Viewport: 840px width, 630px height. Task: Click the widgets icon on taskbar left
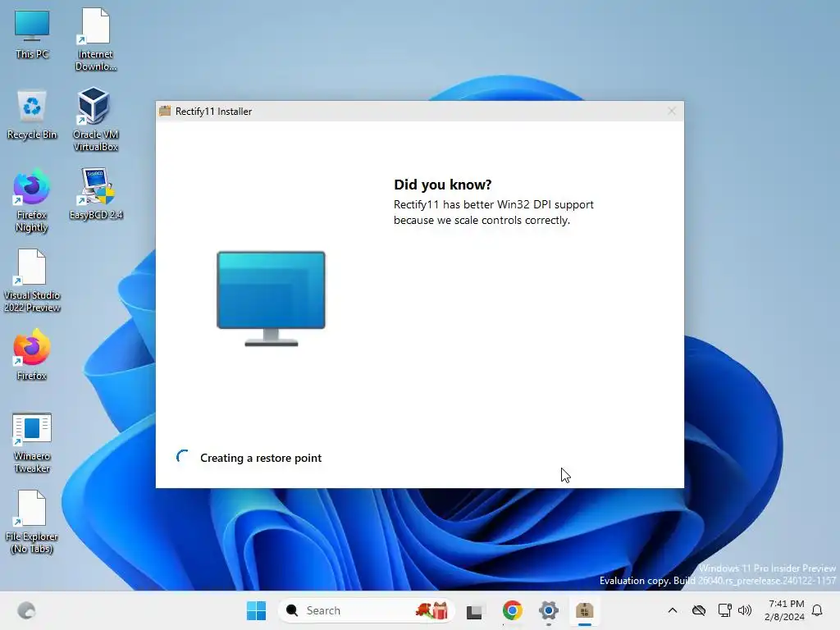(x=26, y=610)
